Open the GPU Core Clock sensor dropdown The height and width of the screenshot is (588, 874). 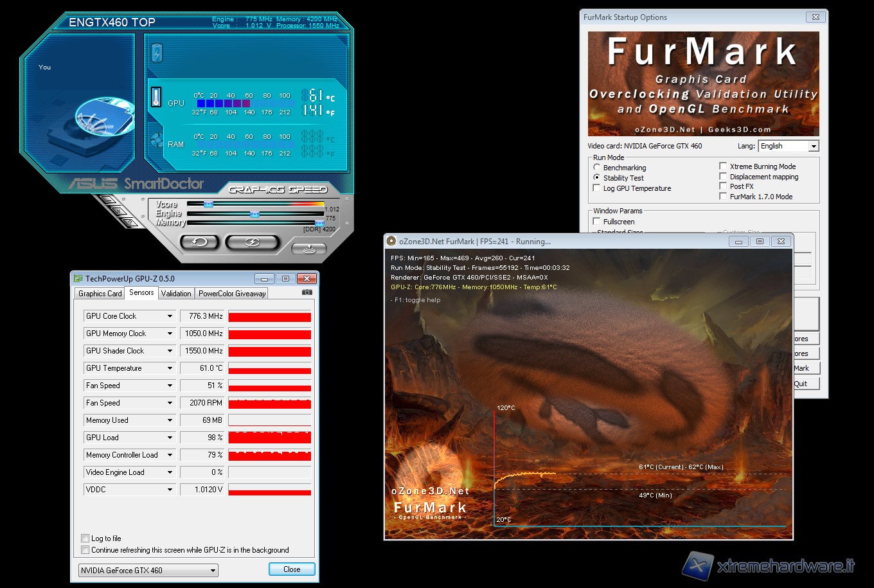click(170, 316)
